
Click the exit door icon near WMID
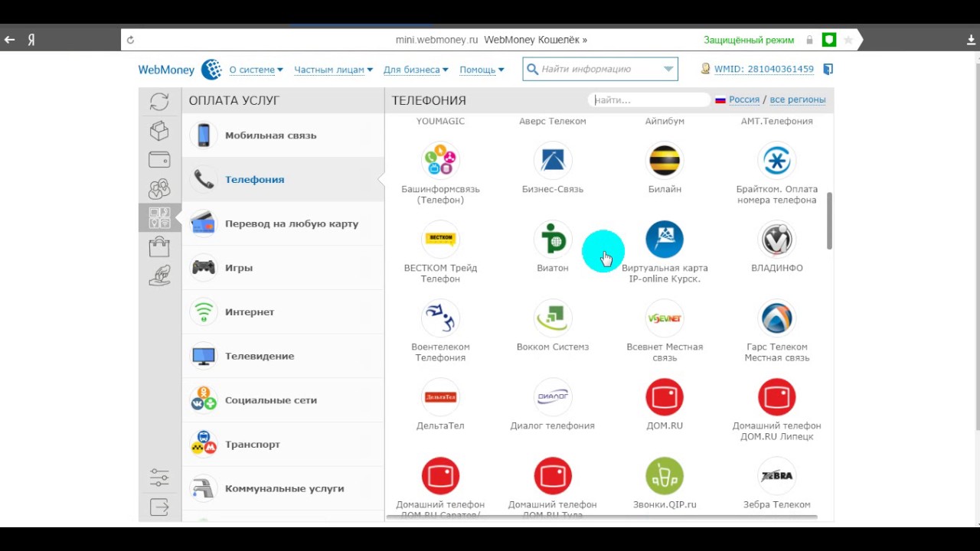click(x=828, y=69)
